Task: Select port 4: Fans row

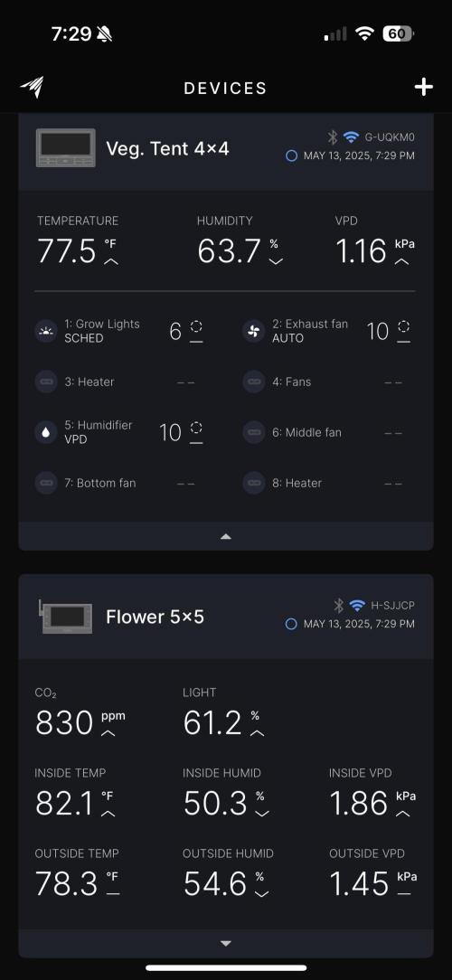Action: [328, 382]
